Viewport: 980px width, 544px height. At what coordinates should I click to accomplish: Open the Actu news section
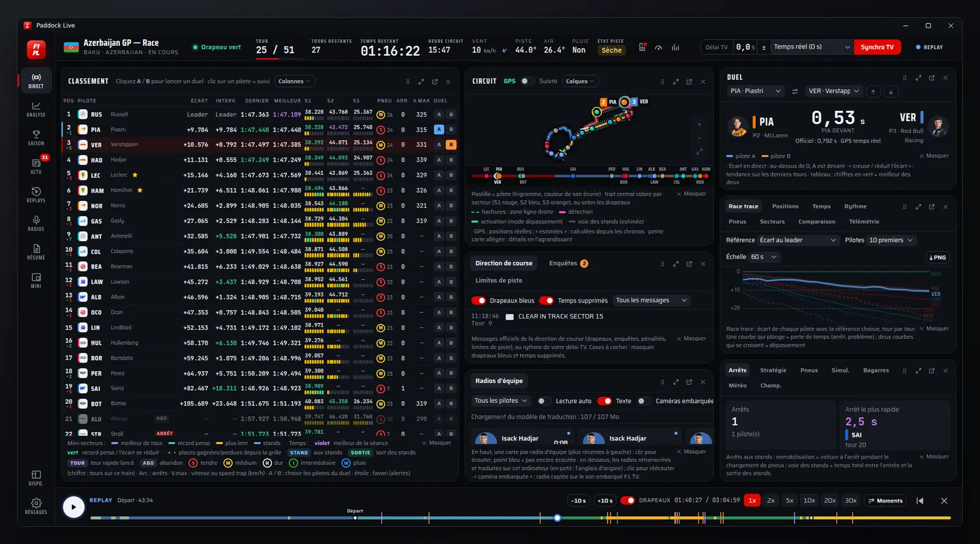tap(36, 166)
